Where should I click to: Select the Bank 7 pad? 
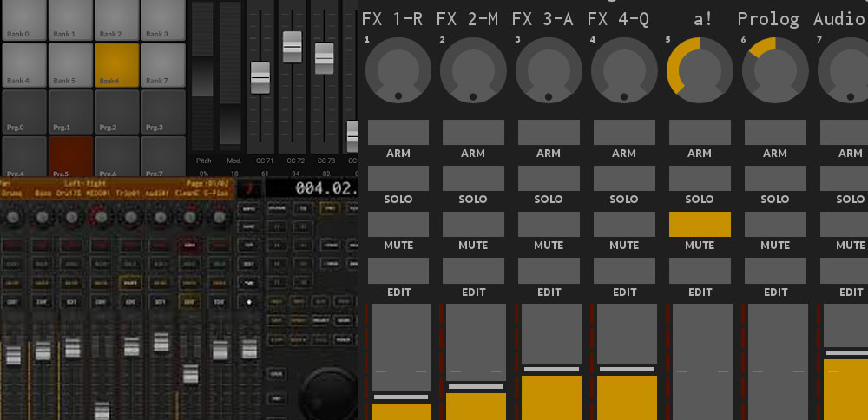pos(163,65)
